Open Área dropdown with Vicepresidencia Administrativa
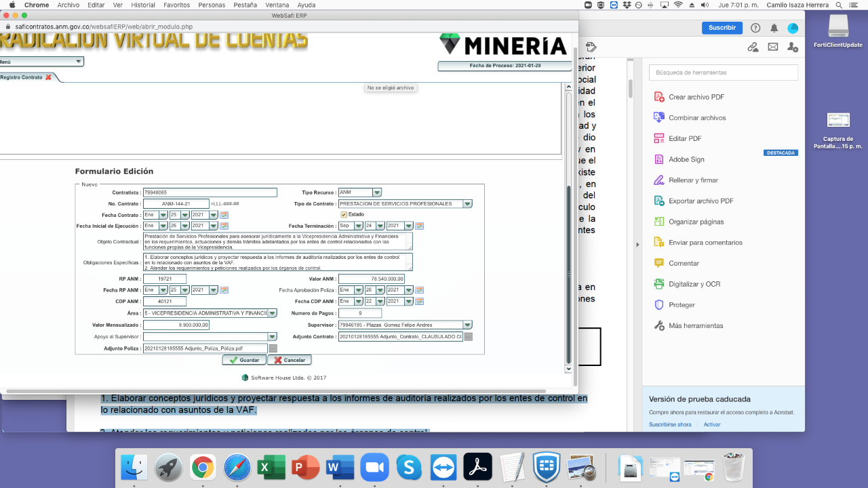Image resolution: width=868 pixels, height=488 pixels. (x=210, y=313)
